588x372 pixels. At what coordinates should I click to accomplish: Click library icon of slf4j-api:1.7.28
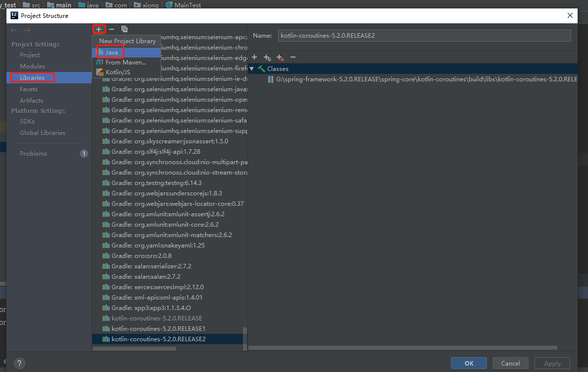[106, 151]
